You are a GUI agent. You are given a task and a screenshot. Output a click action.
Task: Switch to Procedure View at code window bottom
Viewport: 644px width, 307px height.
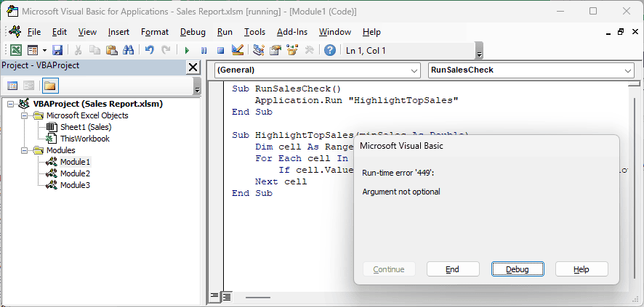pos(214,296)
